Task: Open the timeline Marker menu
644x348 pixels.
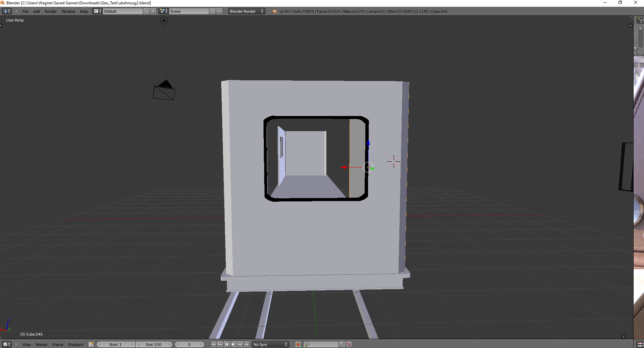Action: click(x=42, y=345)
